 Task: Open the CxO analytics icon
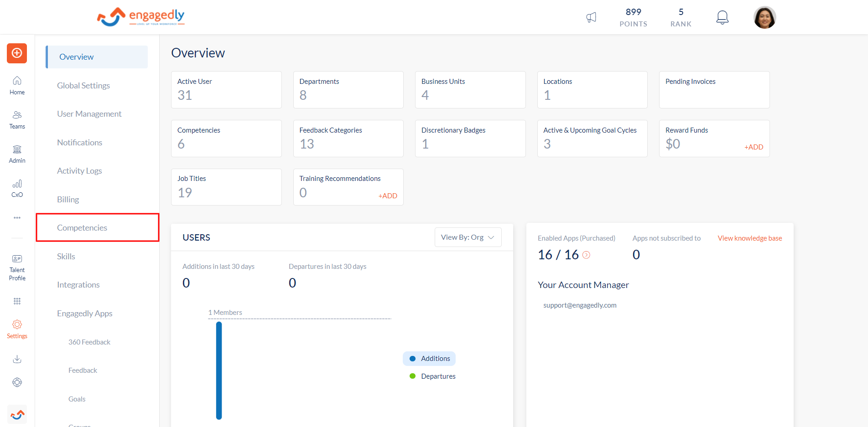click(x=17, y=188)
